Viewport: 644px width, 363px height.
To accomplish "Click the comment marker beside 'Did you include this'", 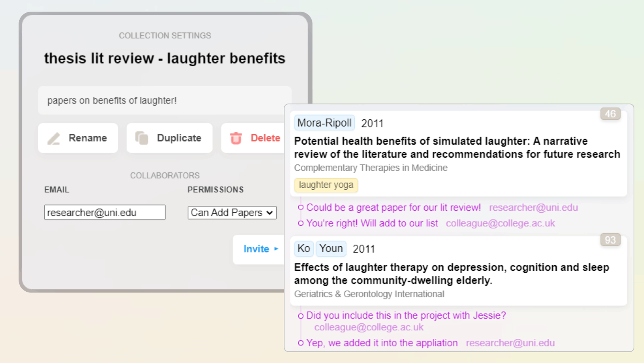I will (x=300, y=316).
